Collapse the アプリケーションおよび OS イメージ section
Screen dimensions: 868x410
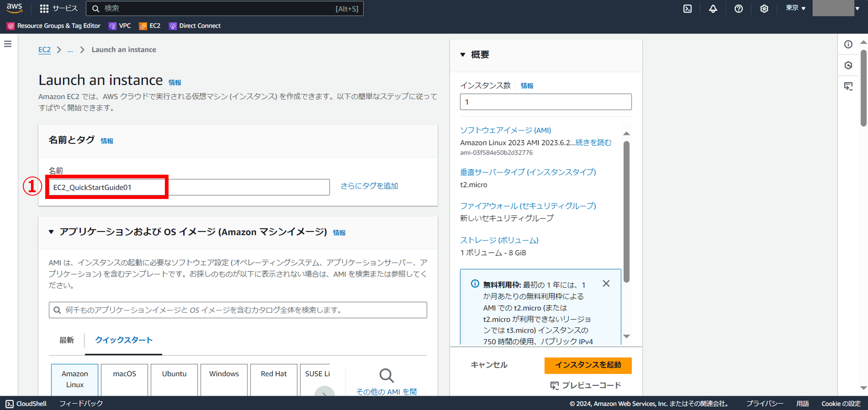tap(51, 232)
